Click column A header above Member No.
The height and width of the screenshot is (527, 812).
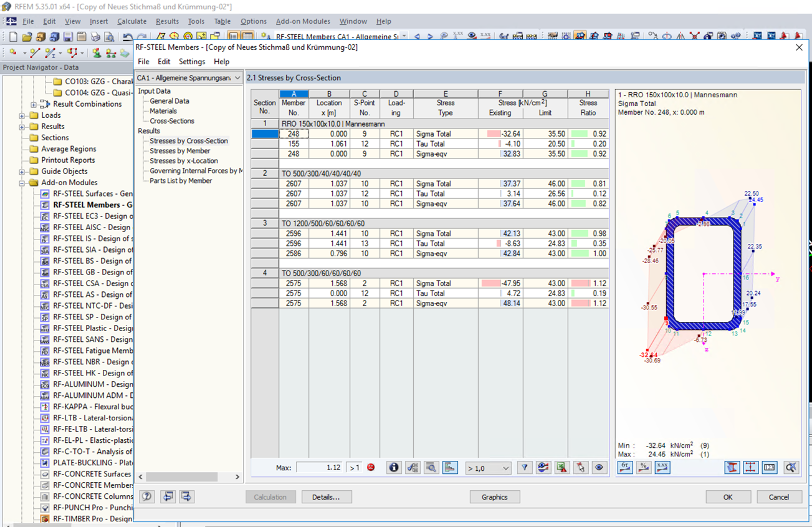coord(294,94)
